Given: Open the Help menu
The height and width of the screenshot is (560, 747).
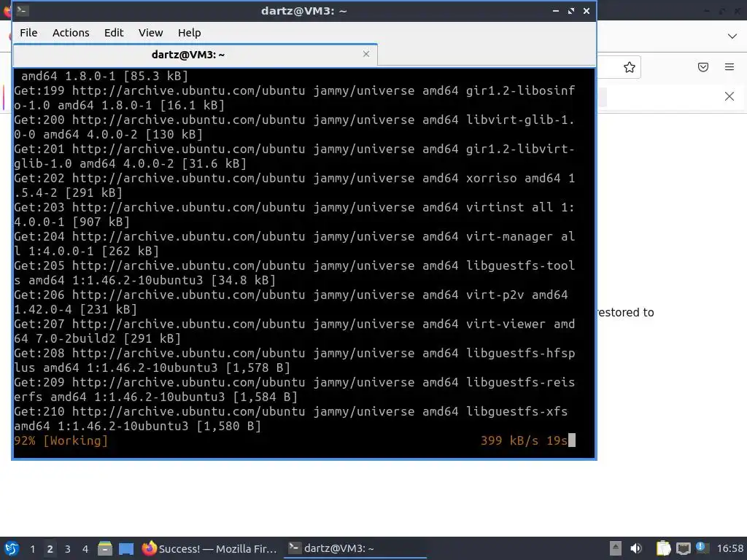Looking at the screenshot, I should coord(189,33).
